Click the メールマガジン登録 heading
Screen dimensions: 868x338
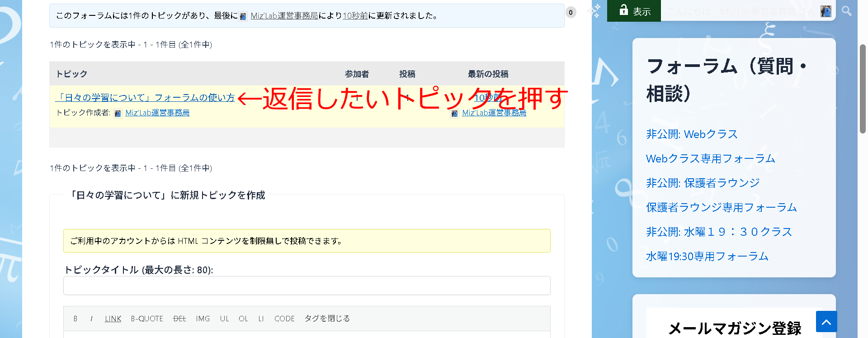coord(735,328)
